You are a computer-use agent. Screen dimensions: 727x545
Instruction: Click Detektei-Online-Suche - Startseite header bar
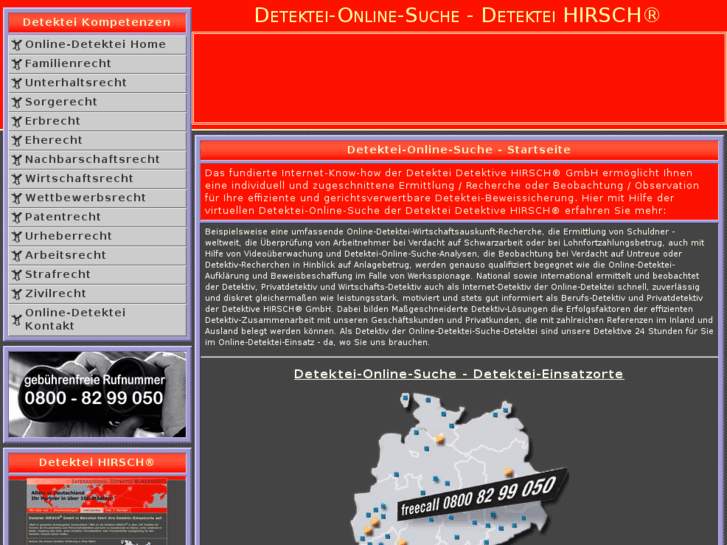tap(459, 150)
